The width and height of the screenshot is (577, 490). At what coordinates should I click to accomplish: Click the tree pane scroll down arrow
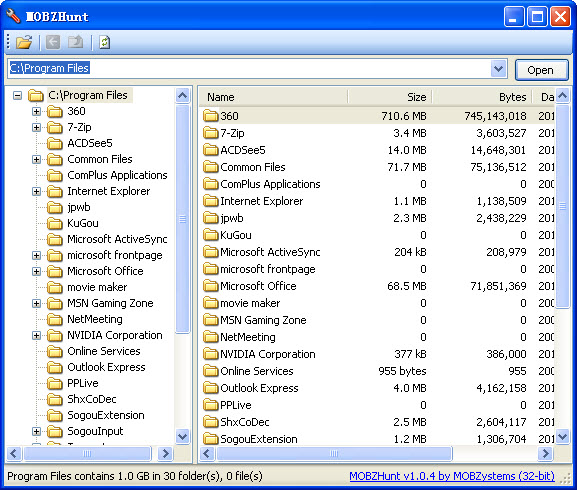[x=183, y=437]
